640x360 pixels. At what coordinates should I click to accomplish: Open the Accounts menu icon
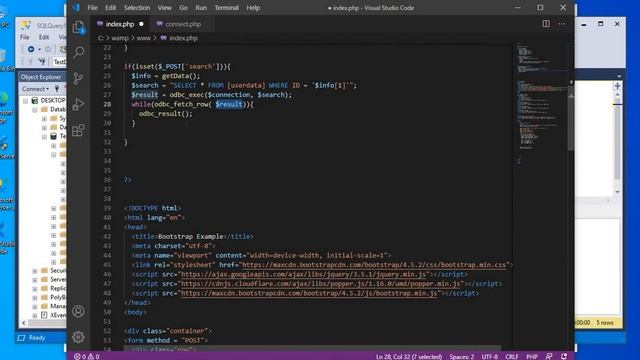pos(78,311)
